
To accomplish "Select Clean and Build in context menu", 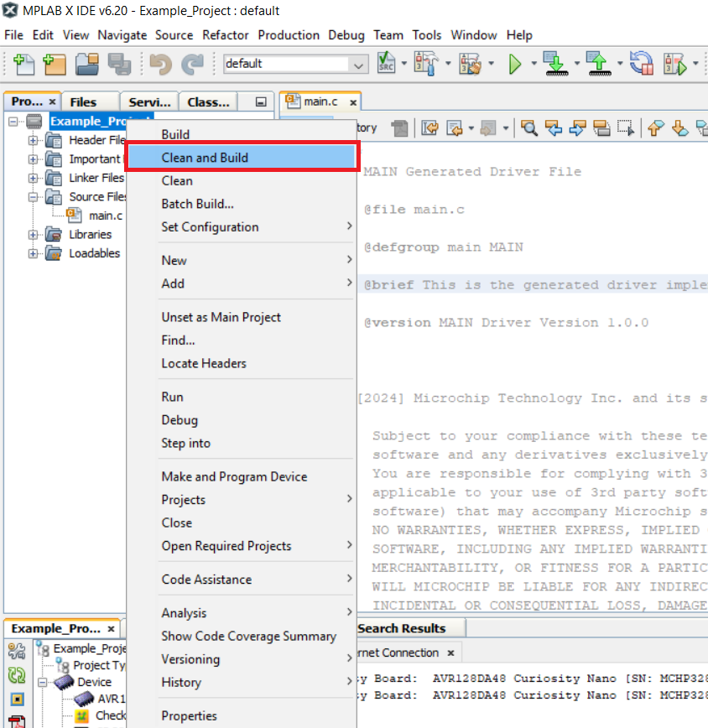I will 242,158.
